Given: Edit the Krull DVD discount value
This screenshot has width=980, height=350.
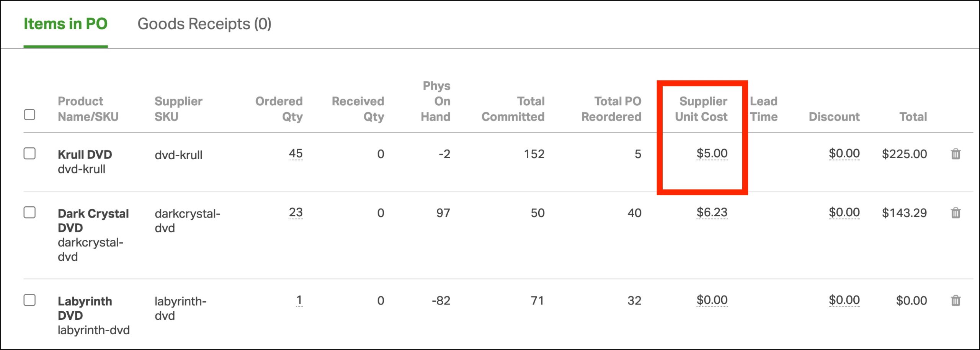Looking at the screenshot, I should 844,154.
